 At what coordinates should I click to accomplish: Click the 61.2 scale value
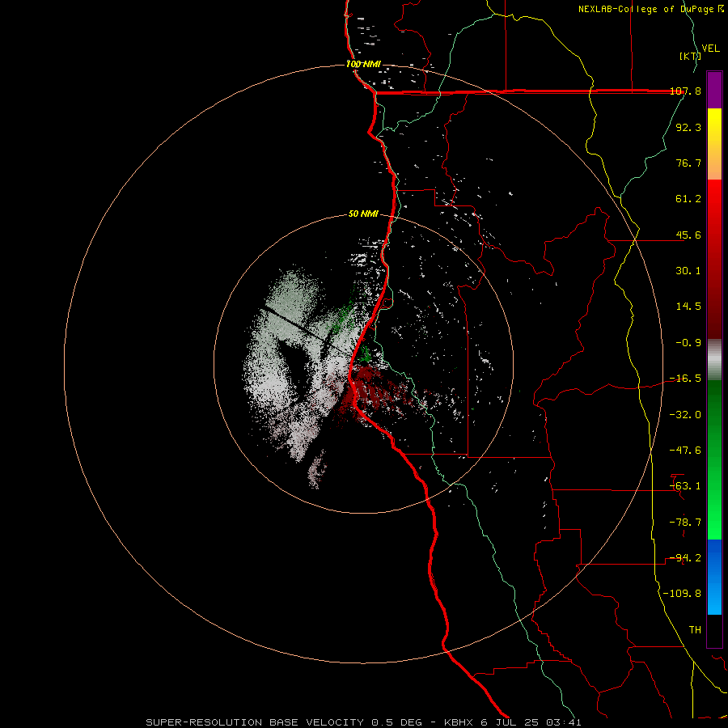click(x=688, y=199)
